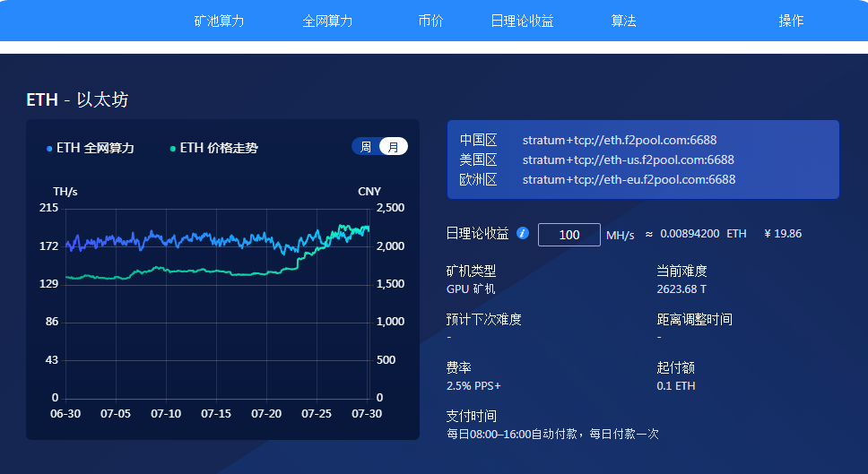Select the 算法 column header
This screenshot has width=868, height=474.
pyautogui.click(x=623, y=21)
